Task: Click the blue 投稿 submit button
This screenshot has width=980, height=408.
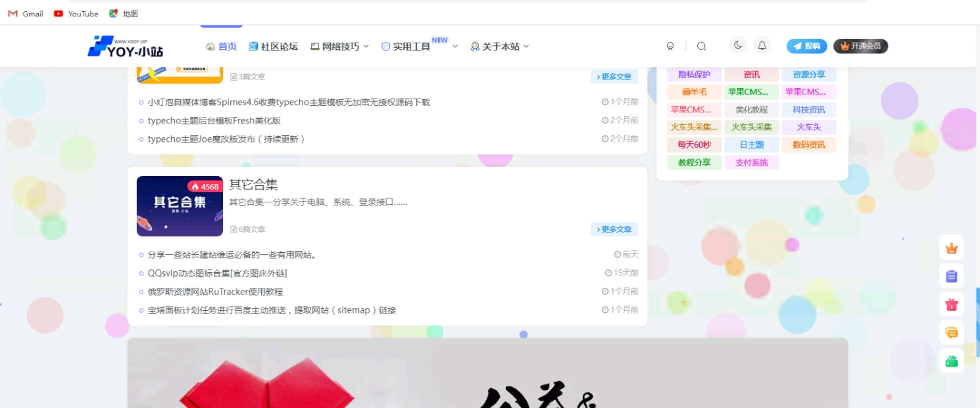Action: [x=806, y=46]
